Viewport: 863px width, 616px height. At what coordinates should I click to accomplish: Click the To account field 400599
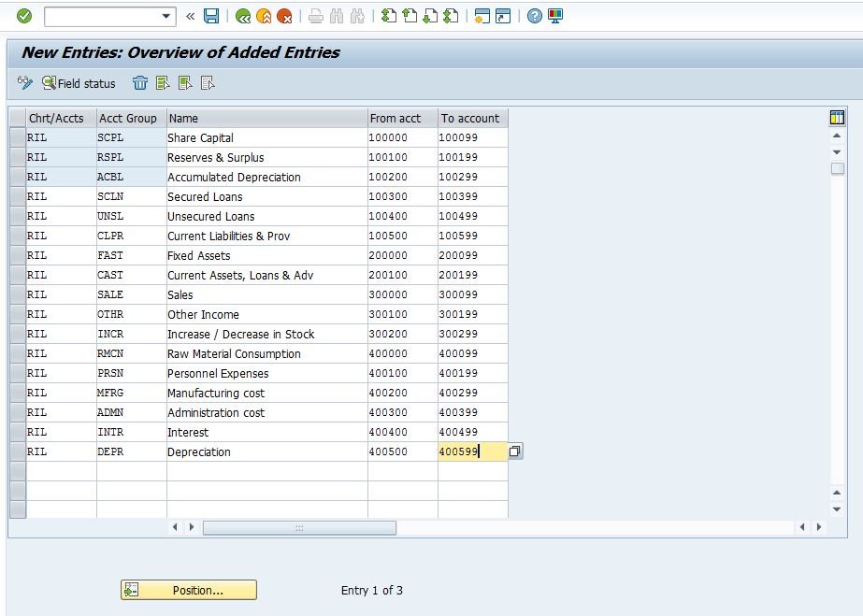(x=473, y=451)
